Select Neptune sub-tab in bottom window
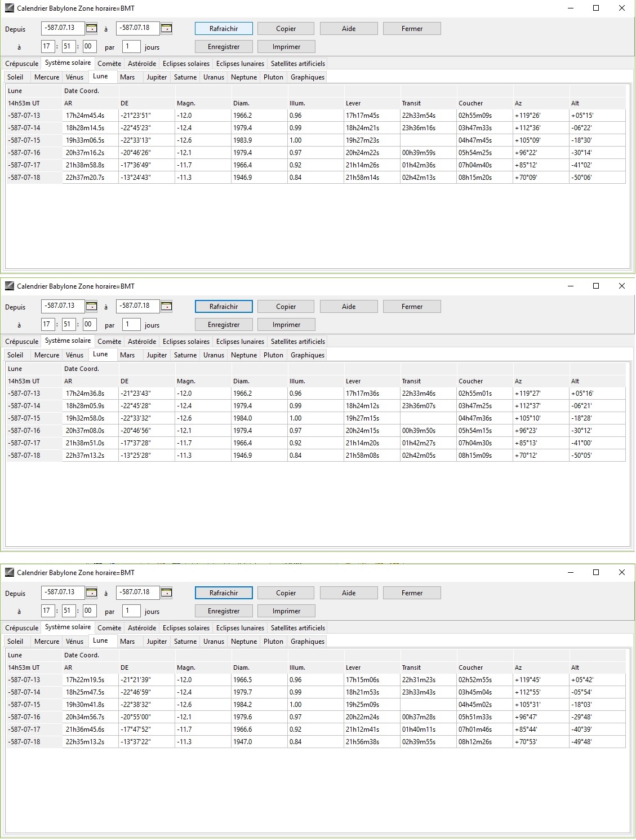Screen dimensions: 636x840 pyautogui.click(x=244, y=642)
